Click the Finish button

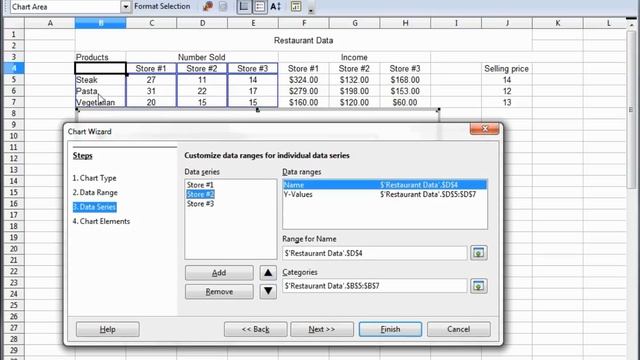click(390, 329)
